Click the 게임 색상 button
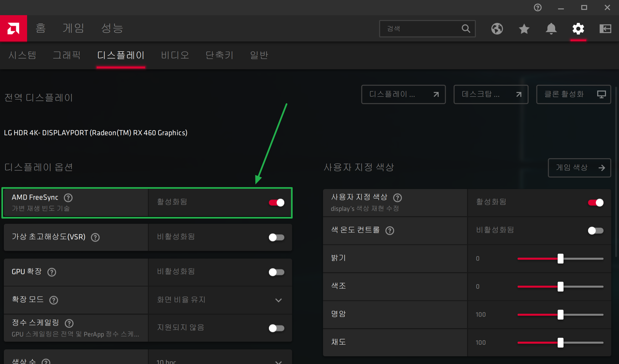This screenshot has width=619, height=364. 579,168
